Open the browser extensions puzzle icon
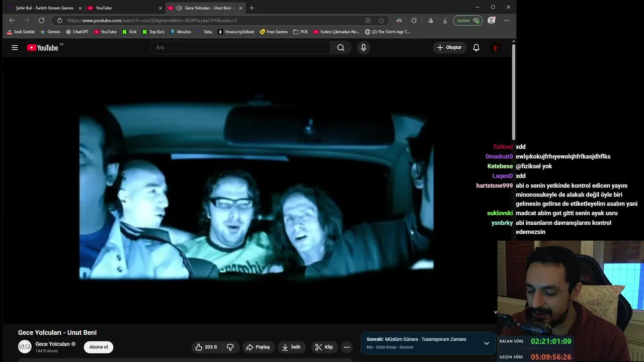Viewport: 644px width, 362px height. [414, 21]
